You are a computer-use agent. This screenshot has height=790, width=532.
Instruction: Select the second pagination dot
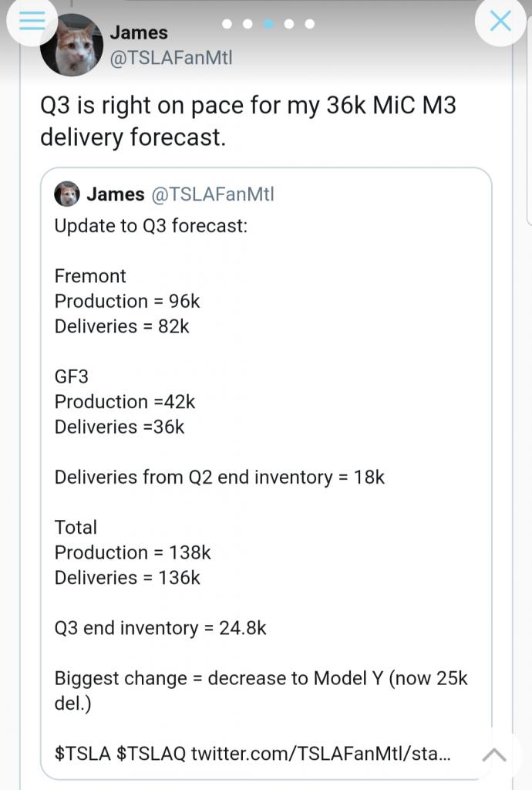[247, 24]
